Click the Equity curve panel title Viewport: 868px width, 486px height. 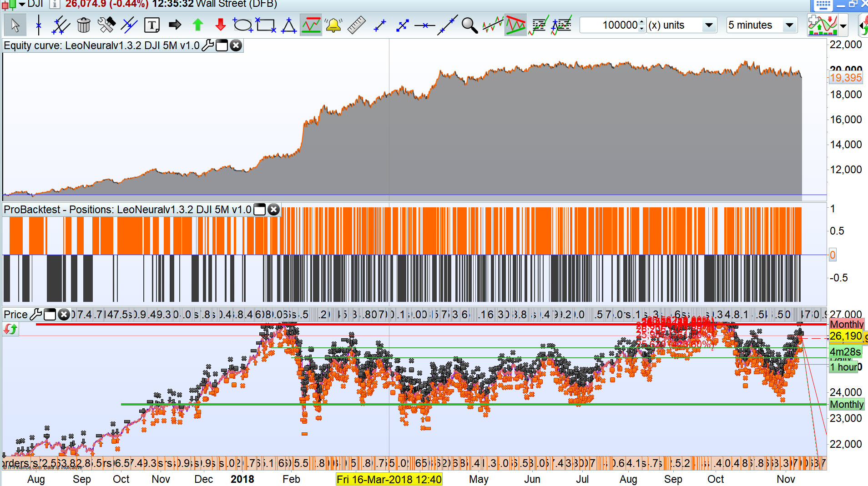(101, 45)
